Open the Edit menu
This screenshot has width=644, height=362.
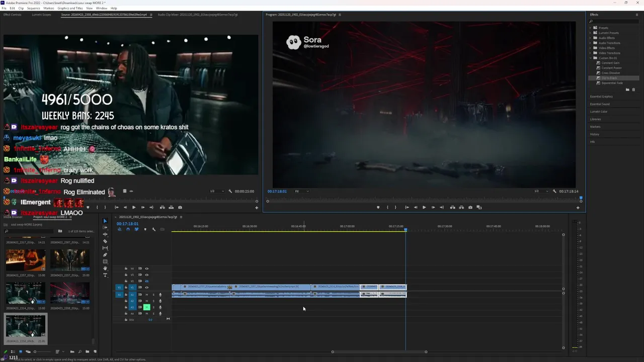[x=11, y=8]
